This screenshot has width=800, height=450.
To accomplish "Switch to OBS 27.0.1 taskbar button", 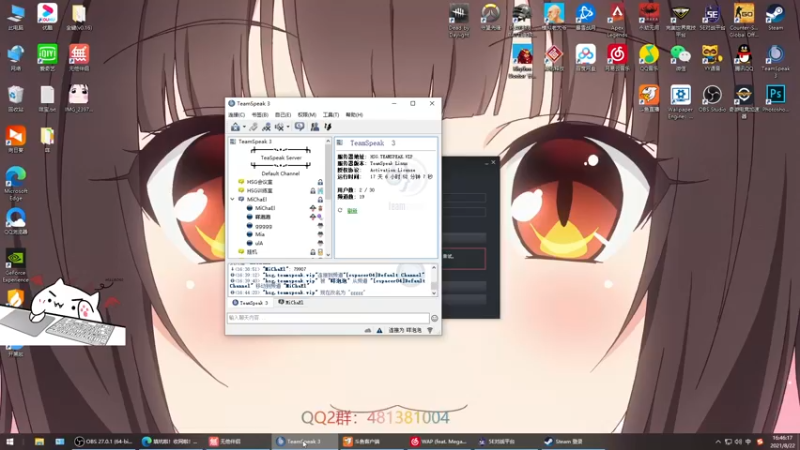I will [x=105, y=441].
